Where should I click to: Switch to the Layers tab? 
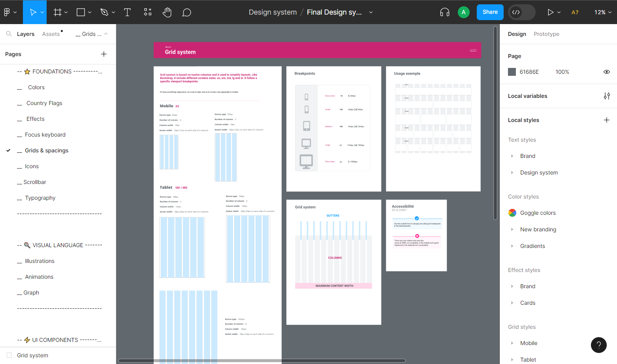(26, 34)
